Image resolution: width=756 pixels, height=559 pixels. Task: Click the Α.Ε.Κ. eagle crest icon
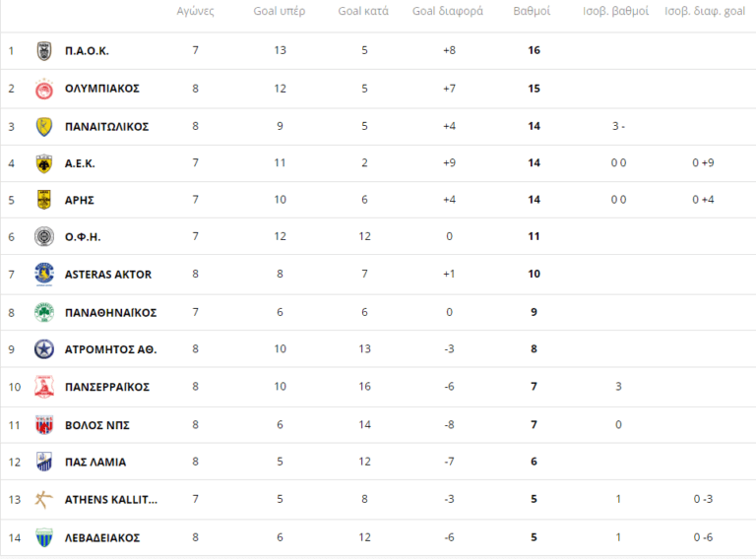click(x=43, y=163)
